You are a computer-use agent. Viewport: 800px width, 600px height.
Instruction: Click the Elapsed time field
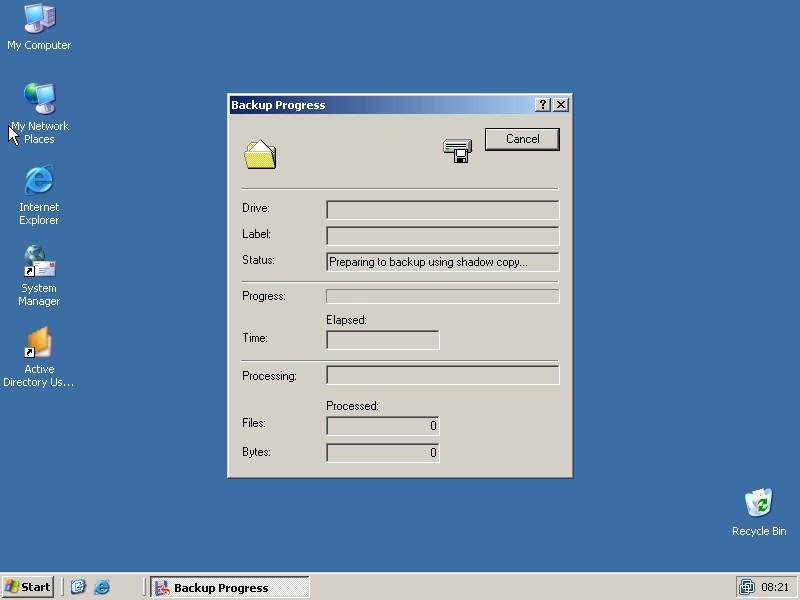[383, 340]
